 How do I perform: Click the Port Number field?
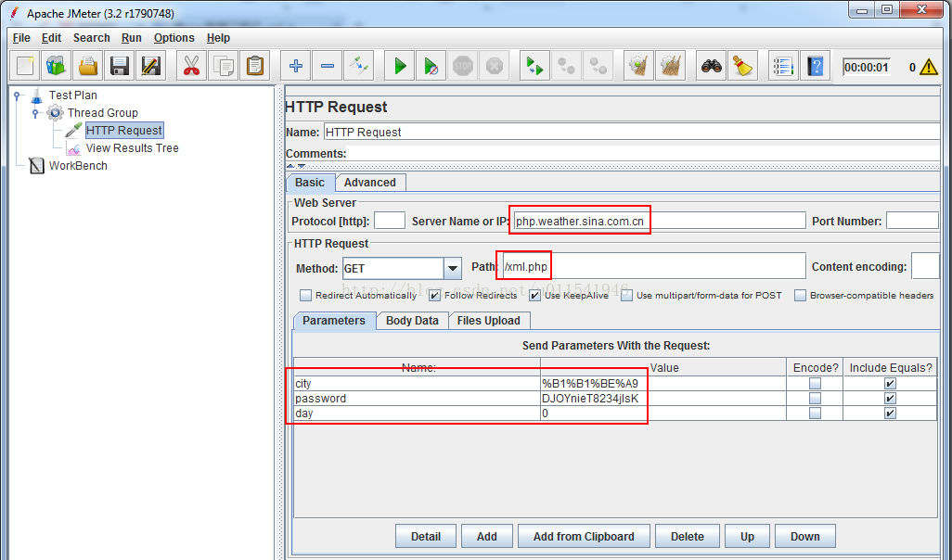912,221
